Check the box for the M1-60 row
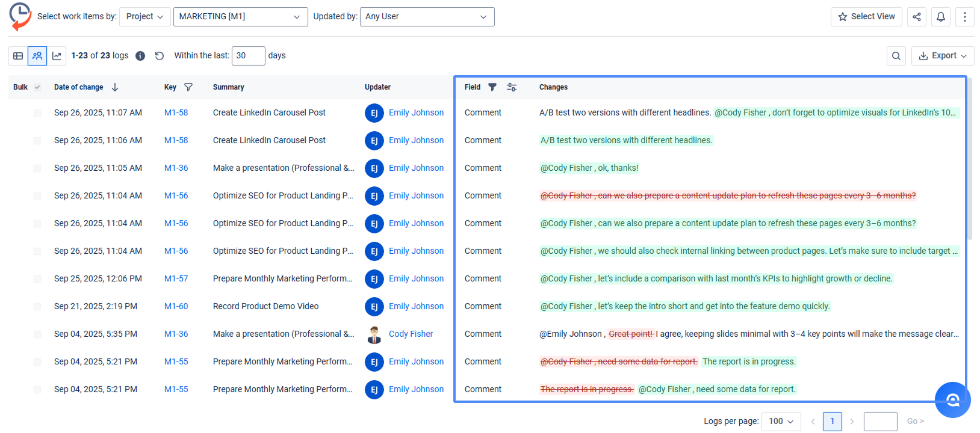Screen dimensions: 980x433 click(x=37, y=307)
